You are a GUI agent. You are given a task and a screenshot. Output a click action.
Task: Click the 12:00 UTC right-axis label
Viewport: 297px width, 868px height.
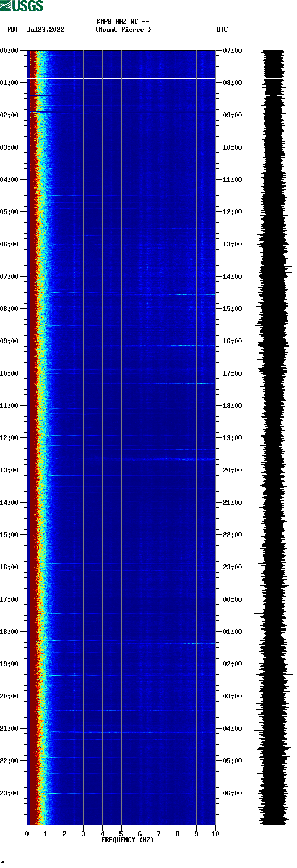point(232,212)
